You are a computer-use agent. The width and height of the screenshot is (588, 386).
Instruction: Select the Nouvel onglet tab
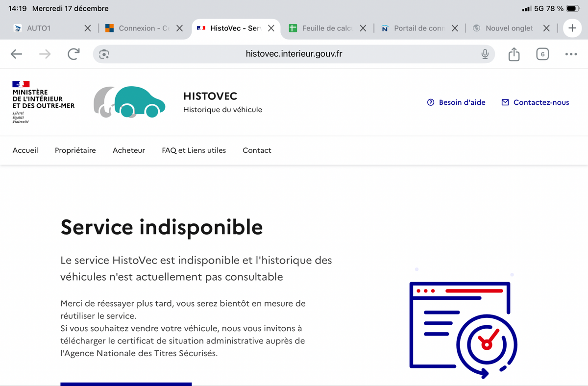click(x=509, y=28)
